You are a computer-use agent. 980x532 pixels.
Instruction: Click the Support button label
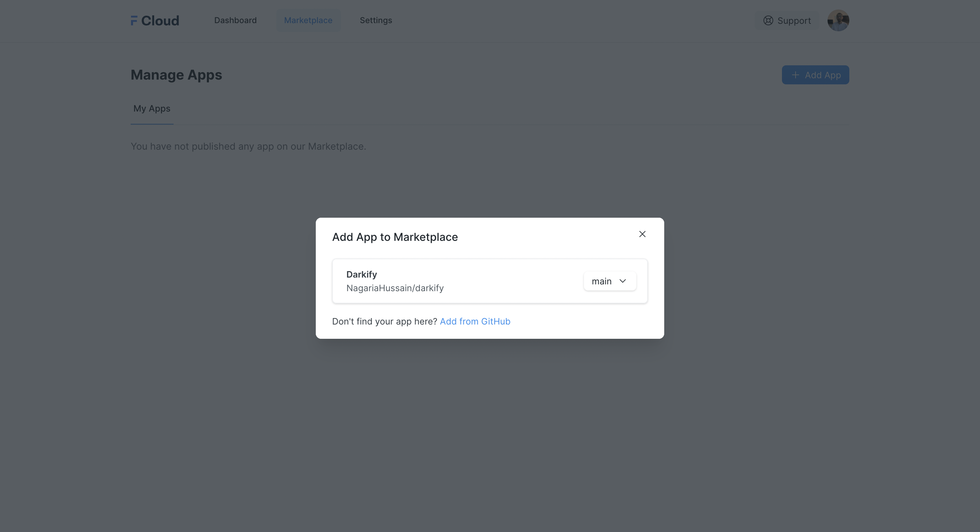[x=794, y=21]
